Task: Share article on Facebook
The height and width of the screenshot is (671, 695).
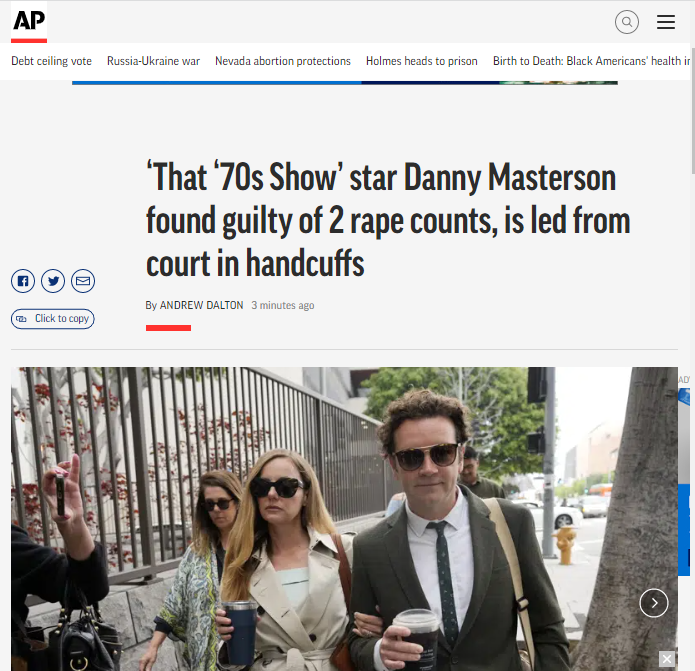Action: [x=23, y=281]
